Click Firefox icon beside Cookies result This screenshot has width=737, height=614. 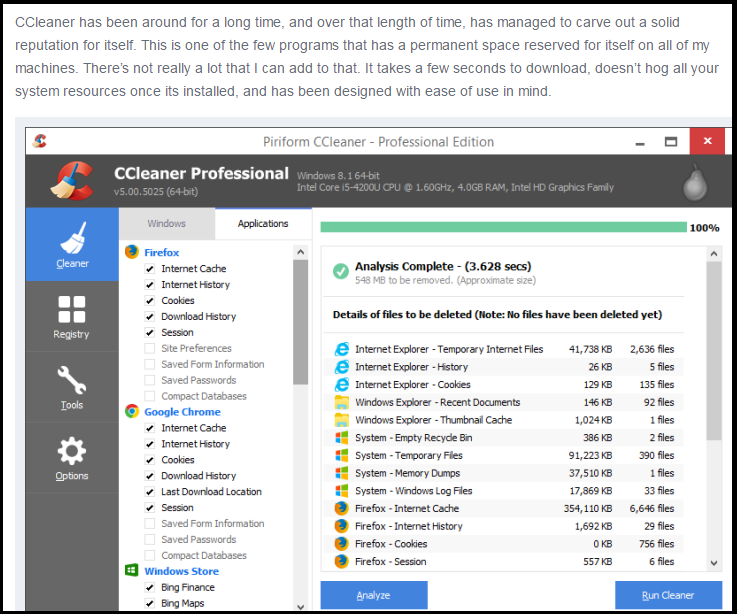(x=342, y=544)
